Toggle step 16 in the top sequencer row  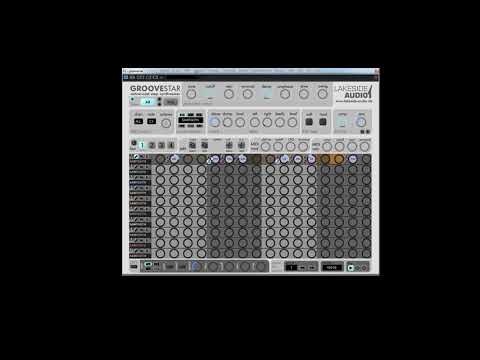[366, 159]
